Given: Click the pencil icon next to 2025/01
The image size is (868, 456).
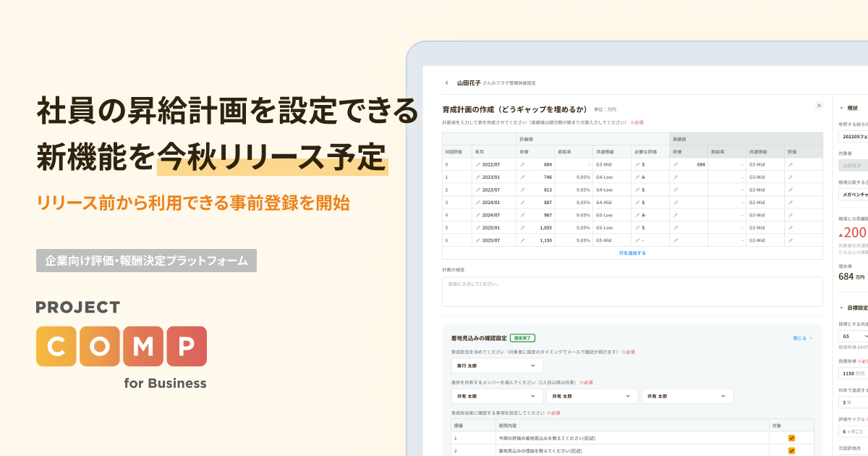Looking at the screenshot, I should 478,227.
